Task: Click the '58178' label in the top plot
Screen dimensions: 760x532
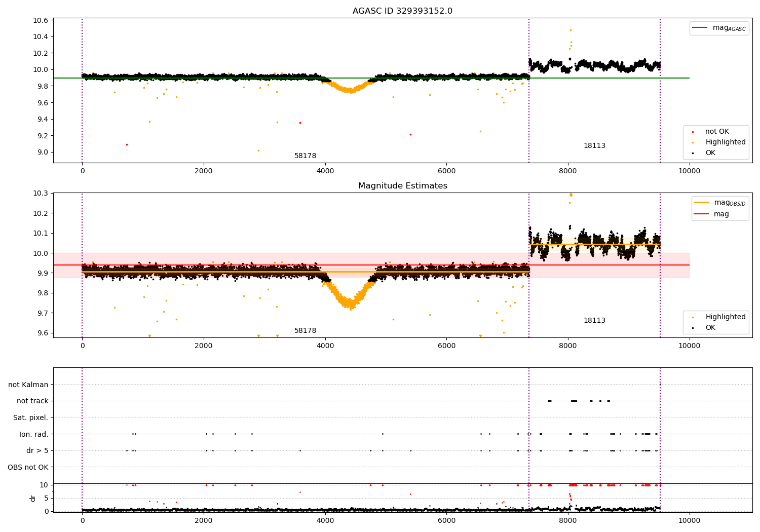Action: tap(305, 156)
